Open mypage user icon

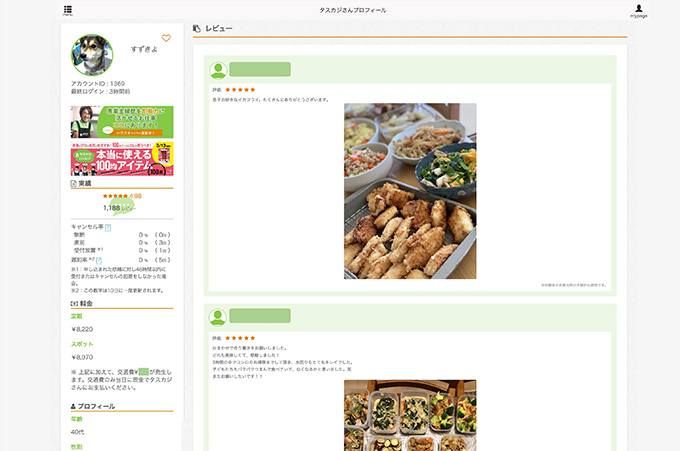coord(639,10)
